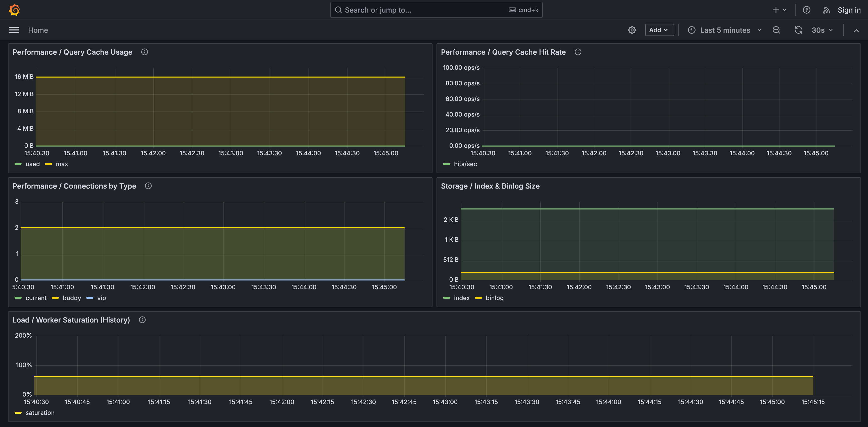
Task: Show info for Worker Saturation panel
Action: point(142,320)
